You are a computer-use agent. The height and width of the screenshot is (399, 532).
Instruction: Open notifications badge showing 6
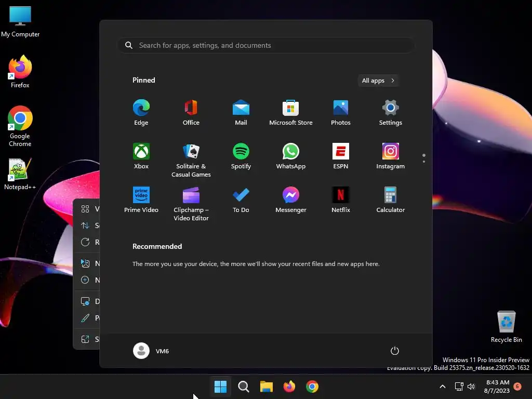pos(517,386)
